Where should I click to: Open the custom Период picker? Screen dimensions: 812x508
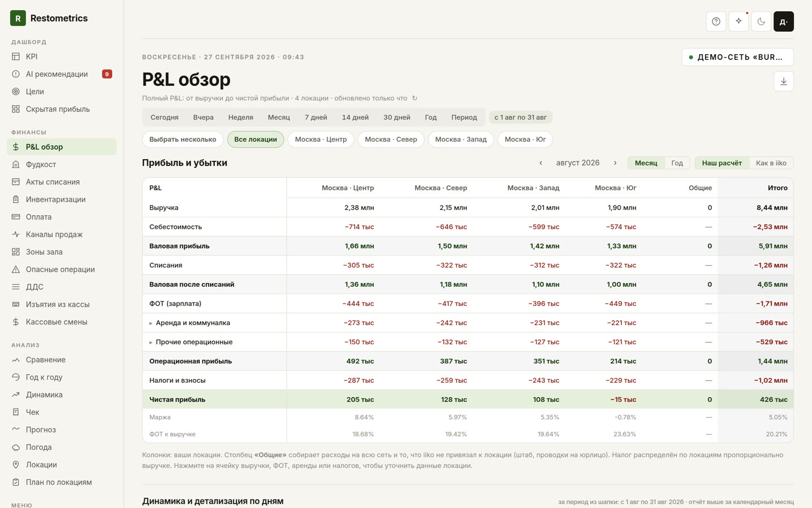464,117
